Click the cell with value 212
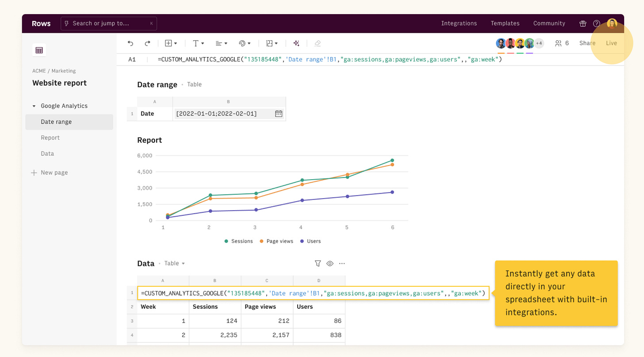Viewport: 644px width, 357px height. click(x=267, y=321)
